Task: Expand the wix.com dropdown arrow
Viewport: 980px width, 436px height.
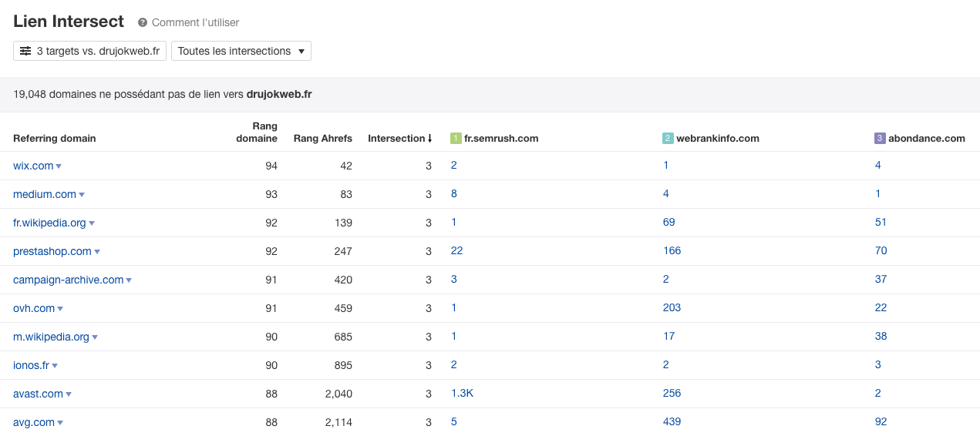Action: [x=59, y=166]
